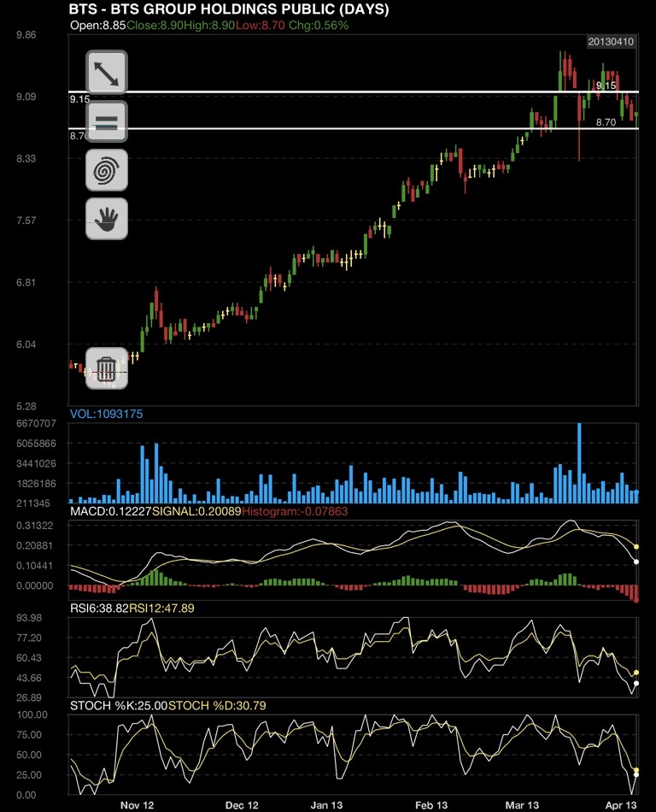Viewport: 656px width, 812px height.
Task: Click the 100.00 stochastic axis label
Action: 32,715
